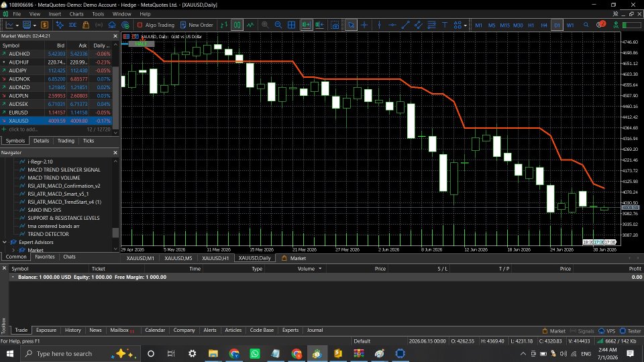Open the Signals toolbar icon
The height and width of the screenshot is (362, 644).
99,25
